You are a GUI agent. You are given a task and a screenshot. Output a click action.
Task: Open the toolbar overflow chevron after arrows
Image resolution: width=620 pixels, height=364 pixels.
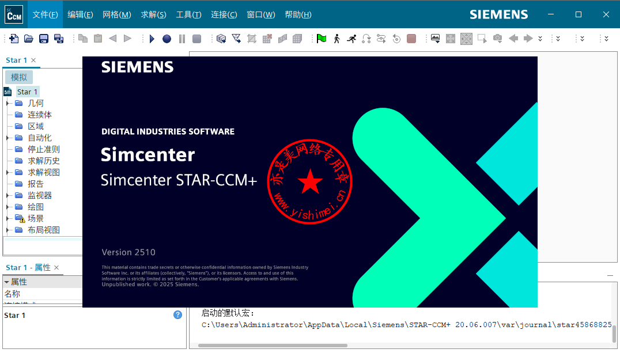point(540,39)
